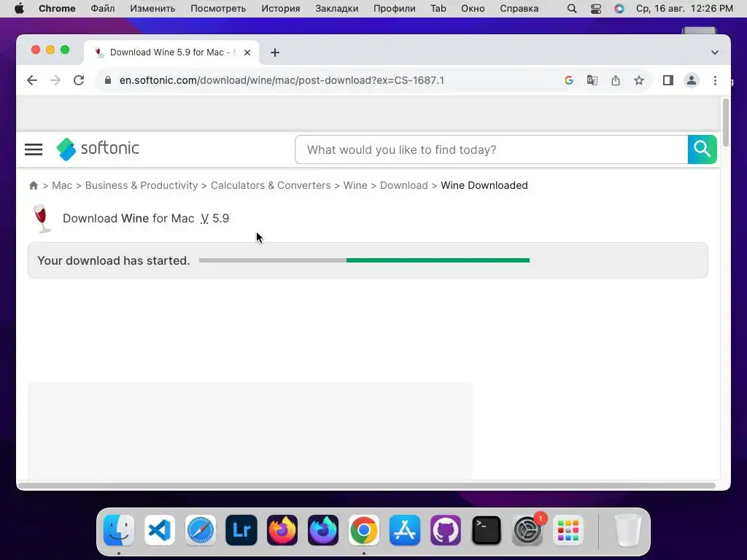Click the green search button
The height and width of the screenshot is (560, 747).
(x=703, y=149)
